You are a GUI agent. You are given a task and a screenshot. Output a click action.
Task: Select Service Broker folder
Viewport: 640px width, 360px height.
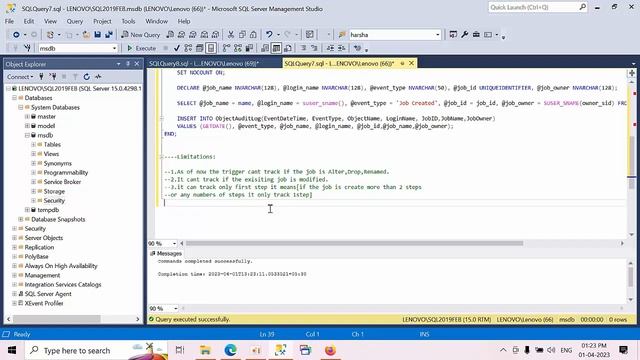pos(62,182)
